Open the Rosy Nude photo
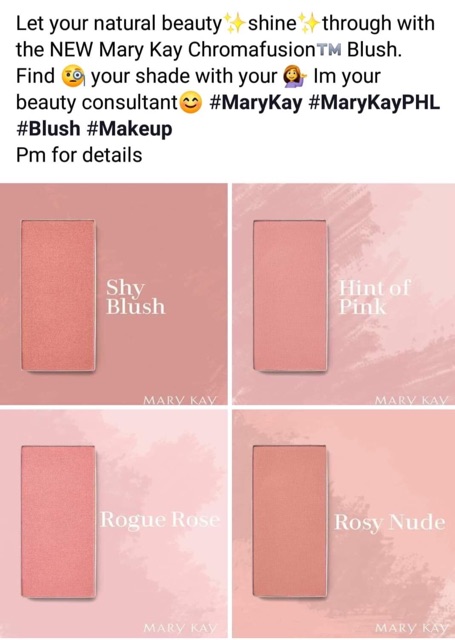Screen dimensions: 455x640 tap(344, 523)
